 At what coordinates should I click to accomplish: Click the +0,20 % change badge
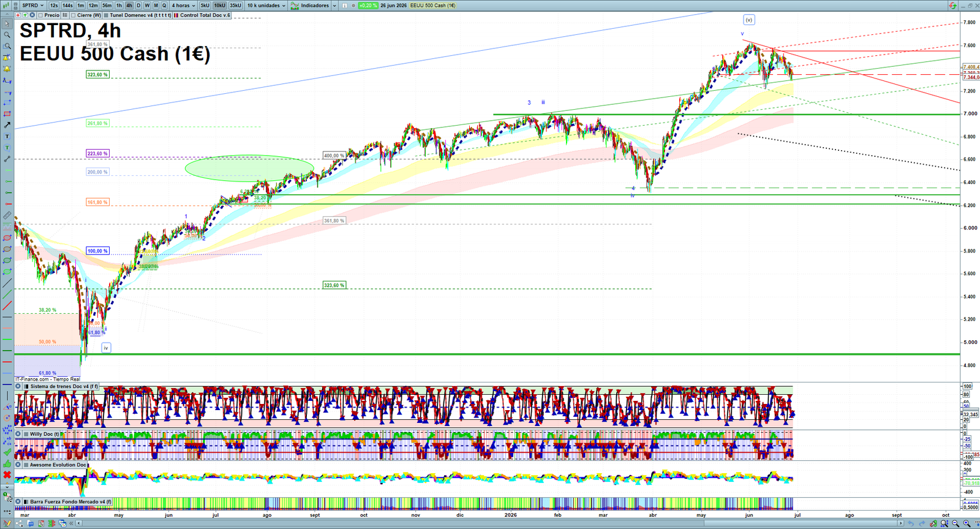[367, 6]
